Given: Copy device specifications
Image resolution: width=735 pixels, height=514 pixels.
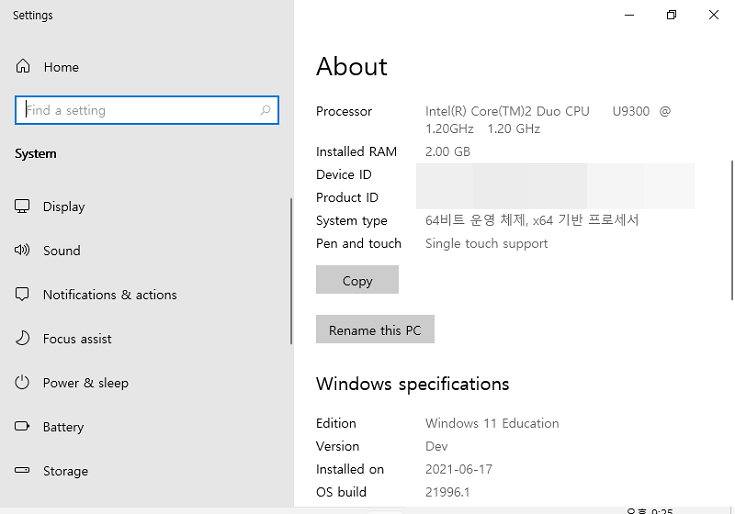Looking at the screenshot, I should [357, 280].
